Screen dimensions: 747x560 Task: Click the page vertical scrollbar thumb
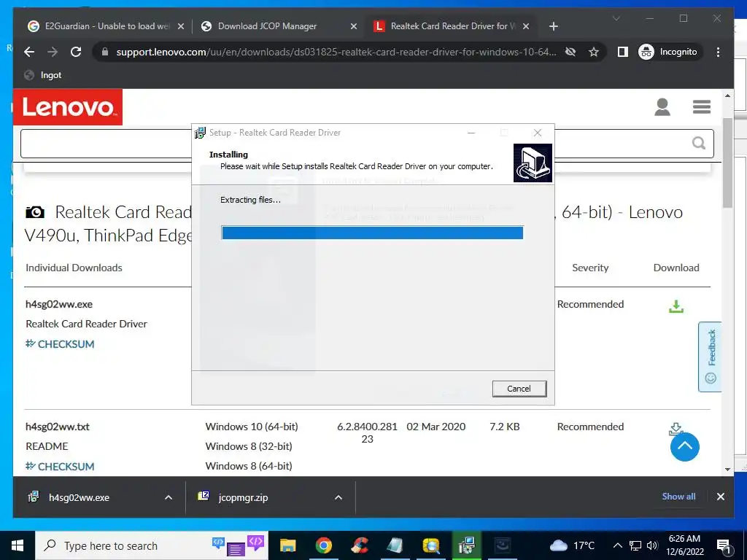point(727,162)
